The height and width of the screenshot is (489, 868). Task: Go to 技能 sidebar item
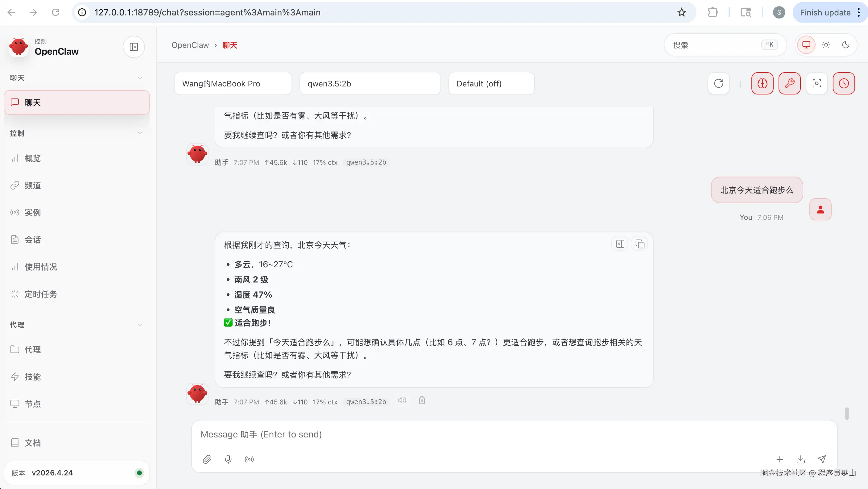pos(33,377)
